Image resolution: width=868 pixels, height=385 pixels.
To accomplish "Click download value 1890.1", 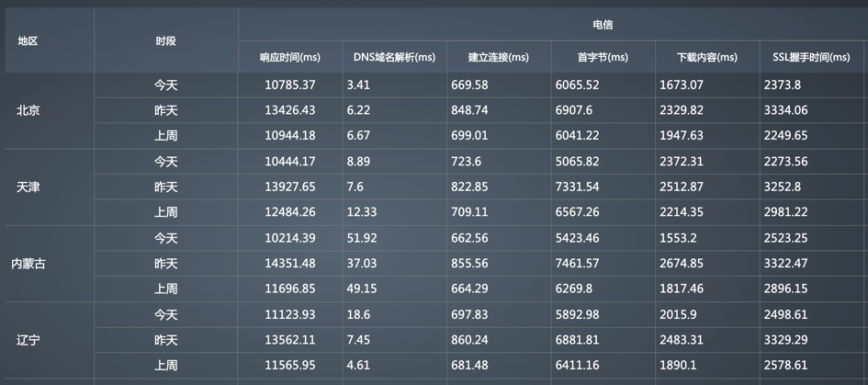I will (678, 365).
